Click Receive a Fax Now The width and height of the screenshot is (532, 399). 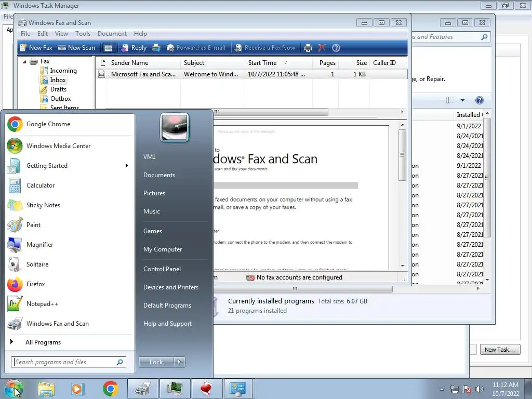pyautogui.click(x=265, y=48)
